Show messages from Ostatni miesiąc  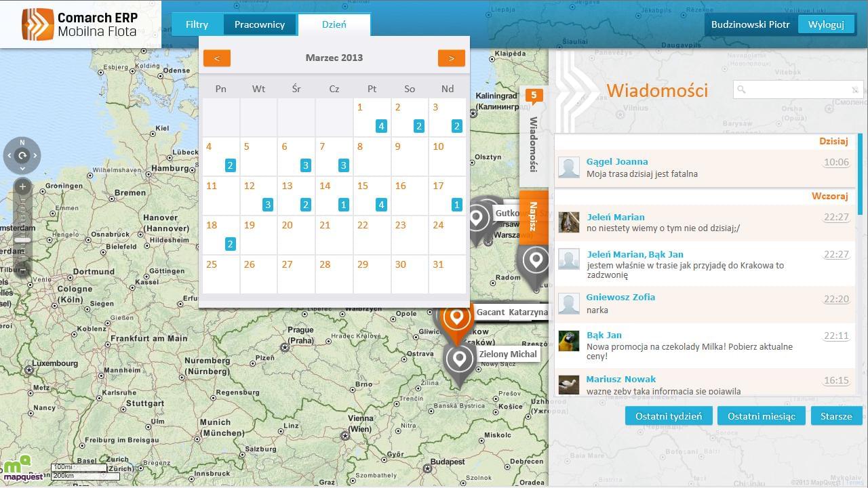pos(761,416)
